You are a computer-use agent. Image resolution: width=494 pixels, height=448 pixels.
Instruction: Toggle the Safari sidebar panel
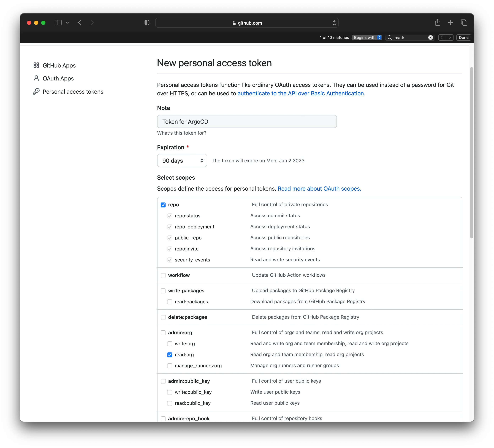58,23
